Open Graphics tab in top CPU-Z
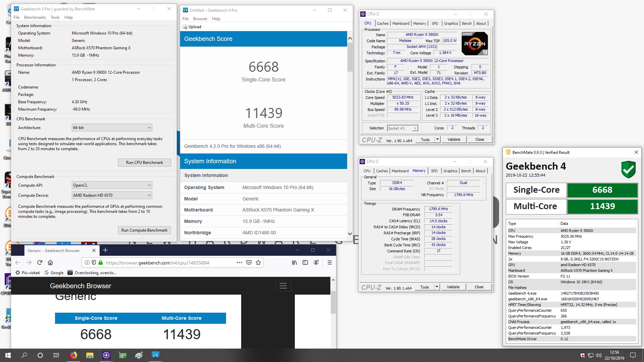 [451, 23]
